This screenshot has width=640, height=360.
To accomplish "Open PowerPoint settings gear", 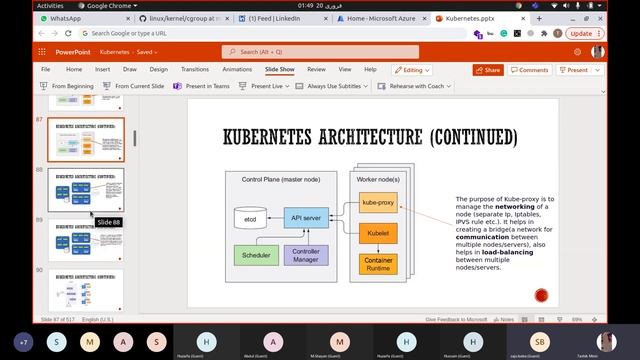I will pyautogui.click(x=577, y=52).
